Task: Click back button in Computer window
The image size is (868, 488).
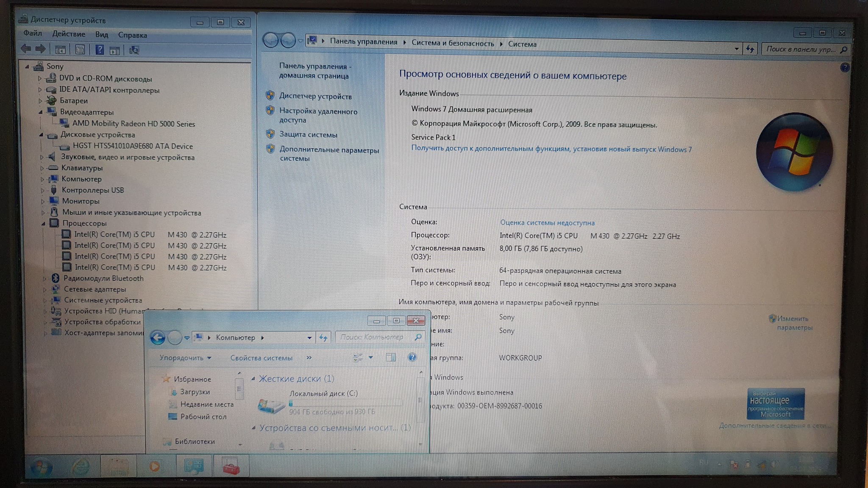Action: point(158,338)
